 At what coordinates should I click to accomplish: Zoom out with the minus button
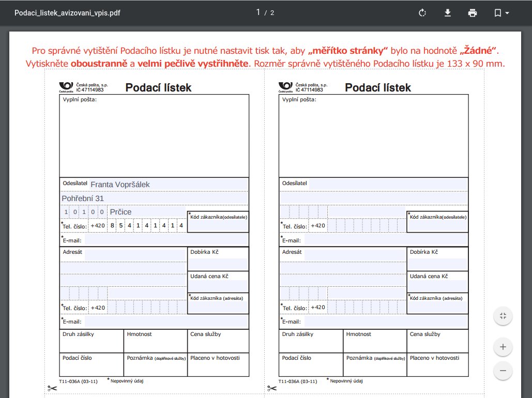[x=503, y=371]
